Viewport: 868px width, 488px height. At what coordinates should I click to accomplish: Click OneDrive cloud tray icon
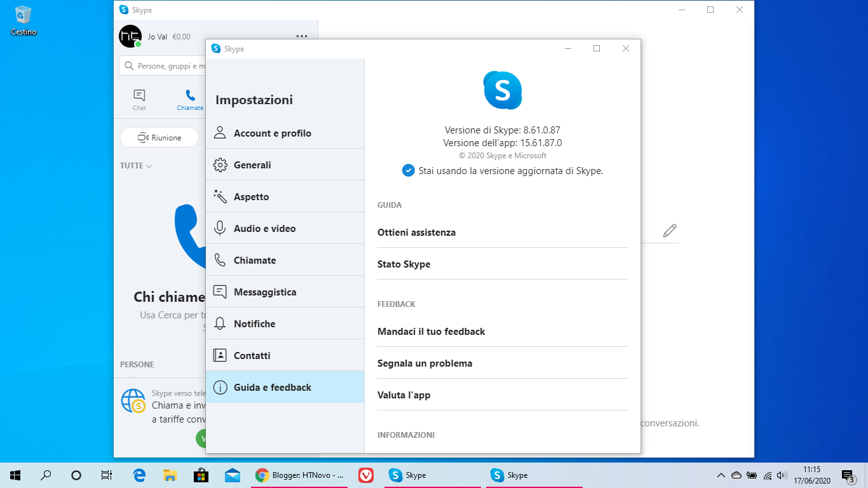[x=736, y=475]
